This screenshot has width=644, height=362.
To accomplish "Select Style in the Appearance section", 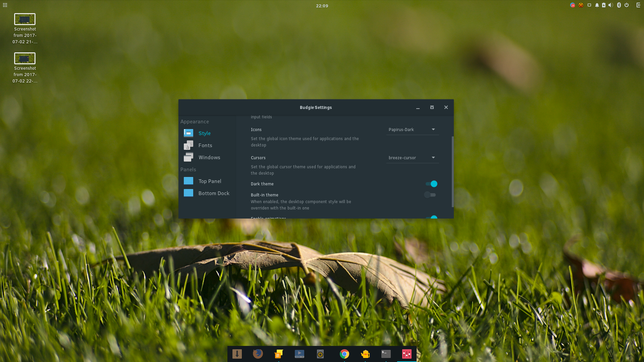I will (x=207, y=133).
